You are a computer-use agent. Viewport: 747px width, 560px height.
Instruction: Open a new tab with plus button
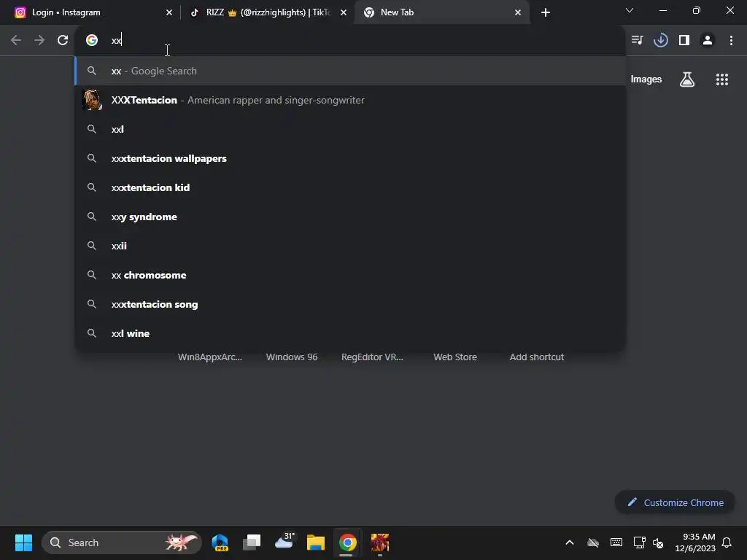point(546,12)
